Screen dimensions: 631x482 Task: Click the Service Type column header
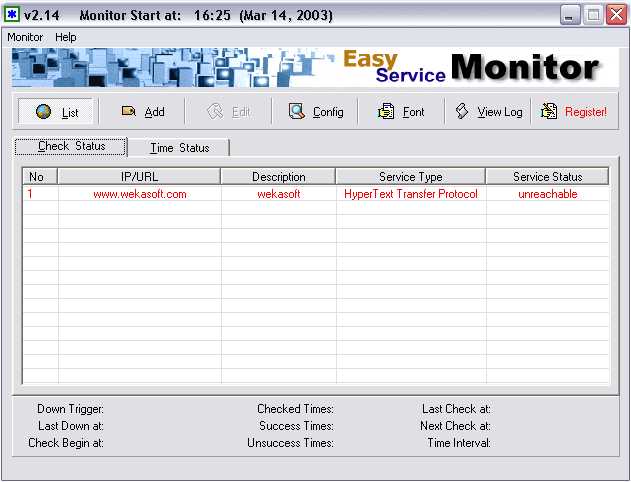[x=410, y=177]
